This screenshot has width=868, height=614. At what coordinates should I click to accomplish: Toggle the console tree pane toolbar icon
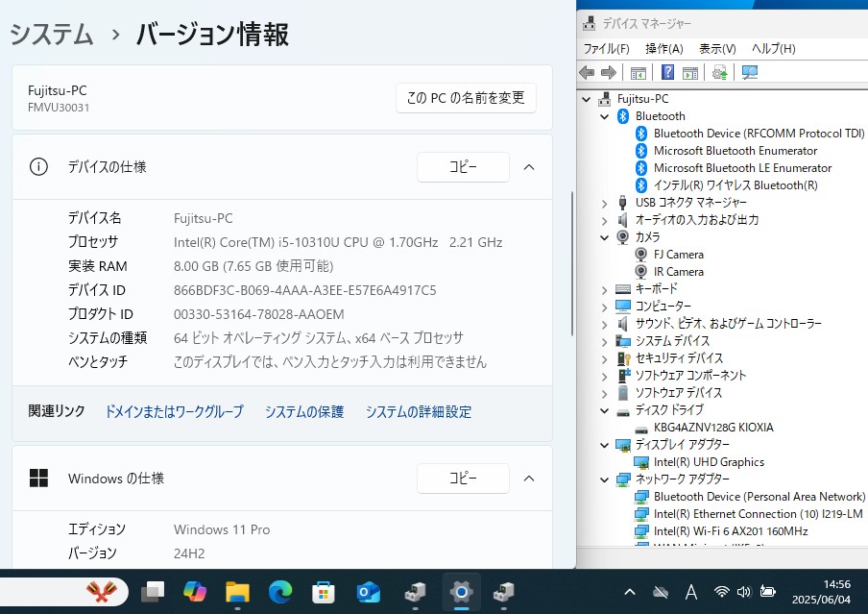click(638, 72)
